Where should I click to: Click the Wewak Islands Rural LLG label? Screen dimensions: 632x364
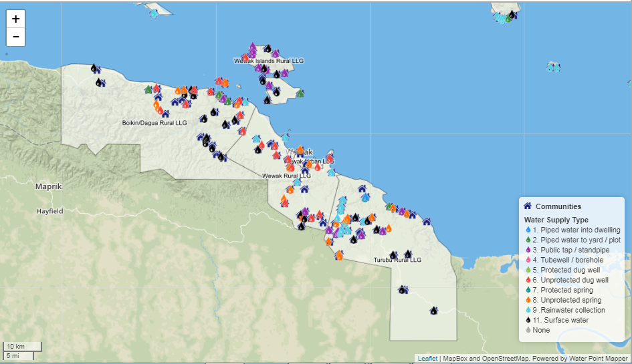[x=268, y=61]
